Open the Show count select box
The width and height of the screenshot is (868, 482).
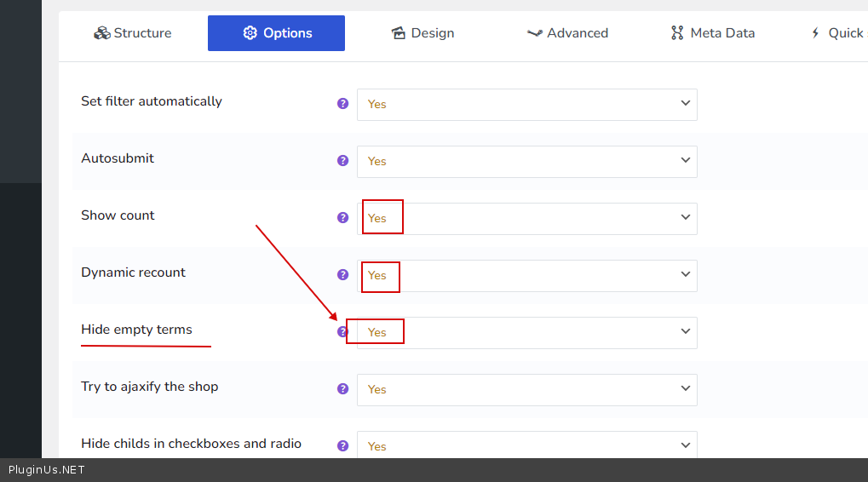(526, 219)
